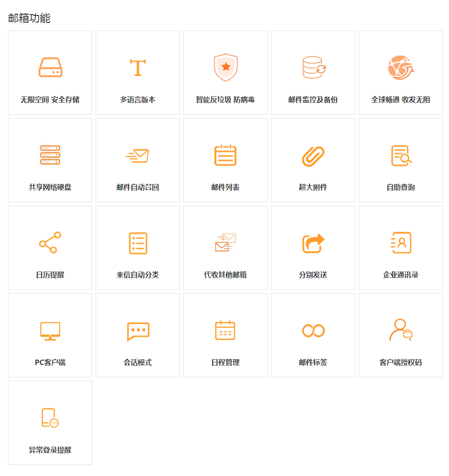
Task: Open the 客户端授权码 text link
Action: [x=400, y=362]
